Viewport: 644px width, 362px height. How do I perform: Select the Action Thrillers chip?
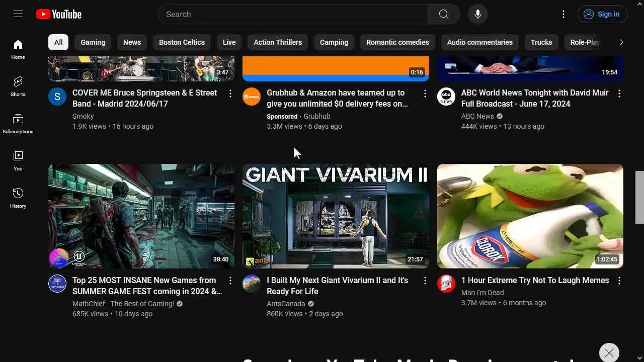tap(278, 42)
